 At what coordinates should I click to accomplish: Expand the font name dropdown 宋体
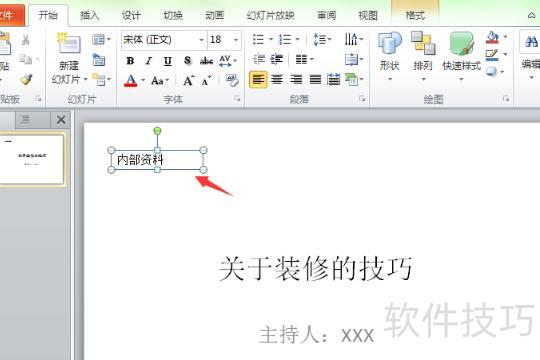(x=201, y=40)
